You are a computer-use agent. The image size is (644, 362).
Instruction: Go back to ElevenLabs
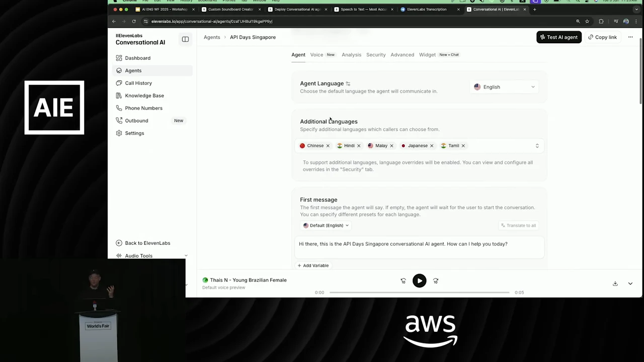coord(143,243)
